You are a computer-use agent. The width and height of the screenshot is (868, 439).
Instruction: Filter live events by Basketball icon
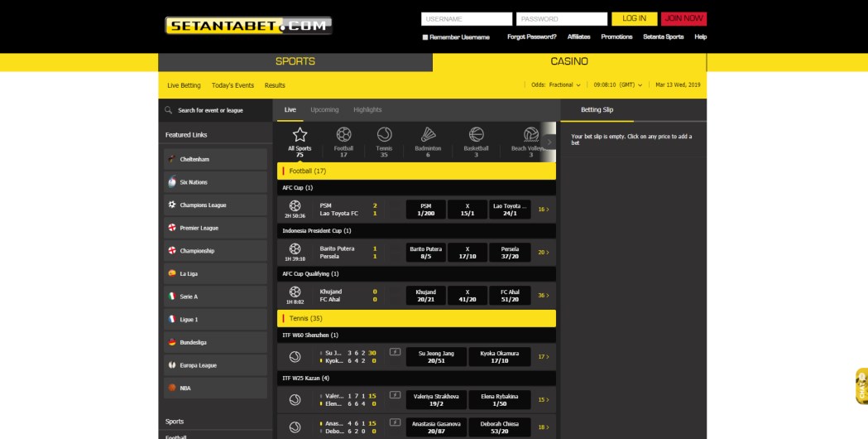click(x=476, y=135)
